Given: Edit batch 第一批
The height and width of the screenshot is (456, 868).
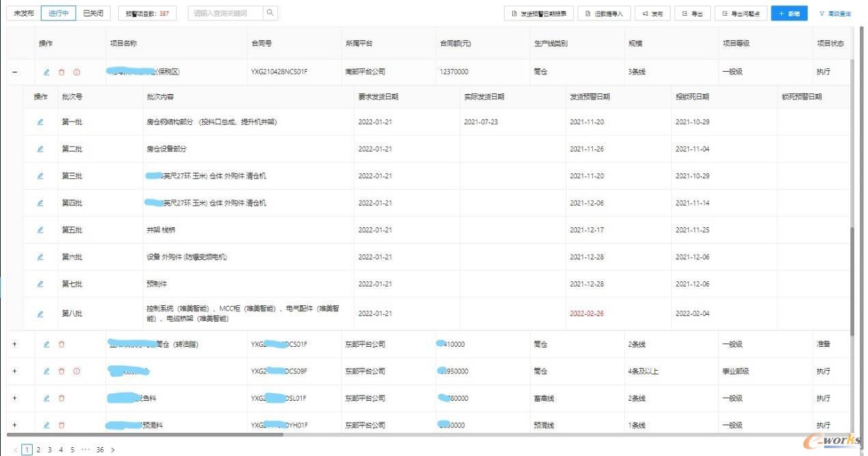Looking at the screenshot, I should point(40,122).
